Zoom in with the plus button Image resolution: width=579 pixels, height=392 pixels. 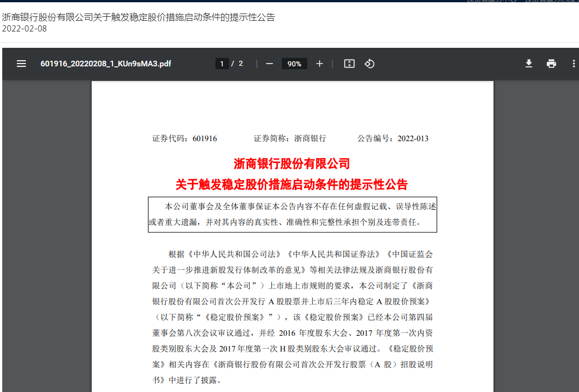click(x=320, y=64)
